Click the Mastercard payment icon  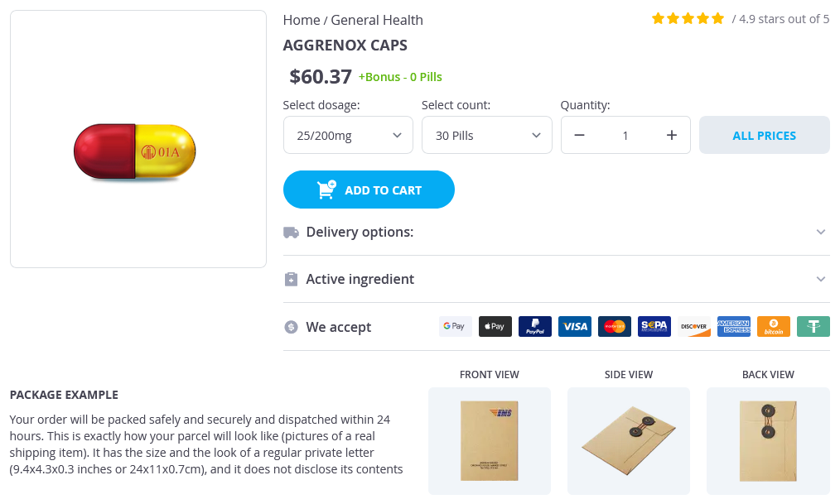point(614,327)
